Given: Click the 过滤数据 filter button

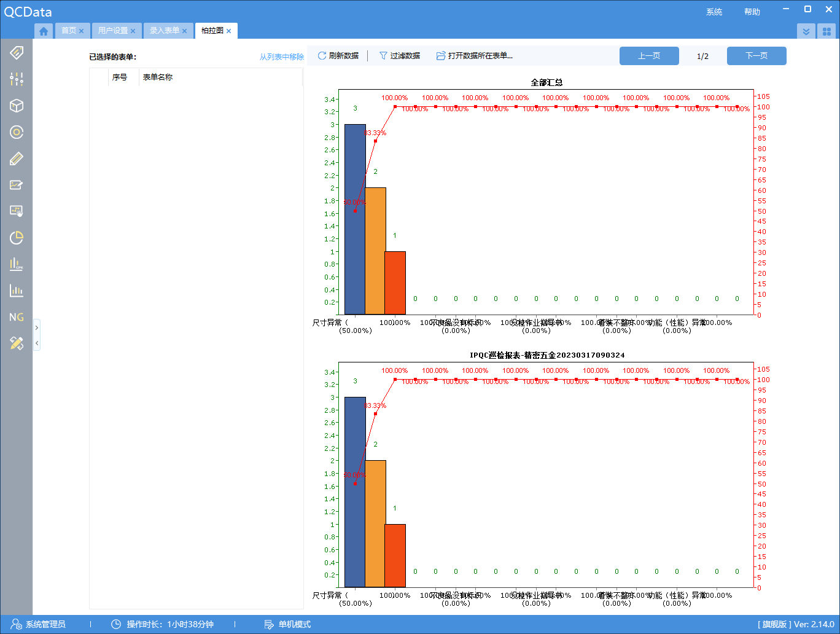Looking at the screenshot, I should (400, 56).
